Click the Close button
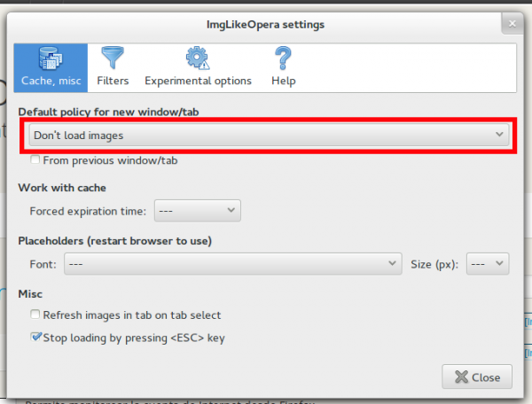This screenshot has width=532, height=404. (477, 377)
